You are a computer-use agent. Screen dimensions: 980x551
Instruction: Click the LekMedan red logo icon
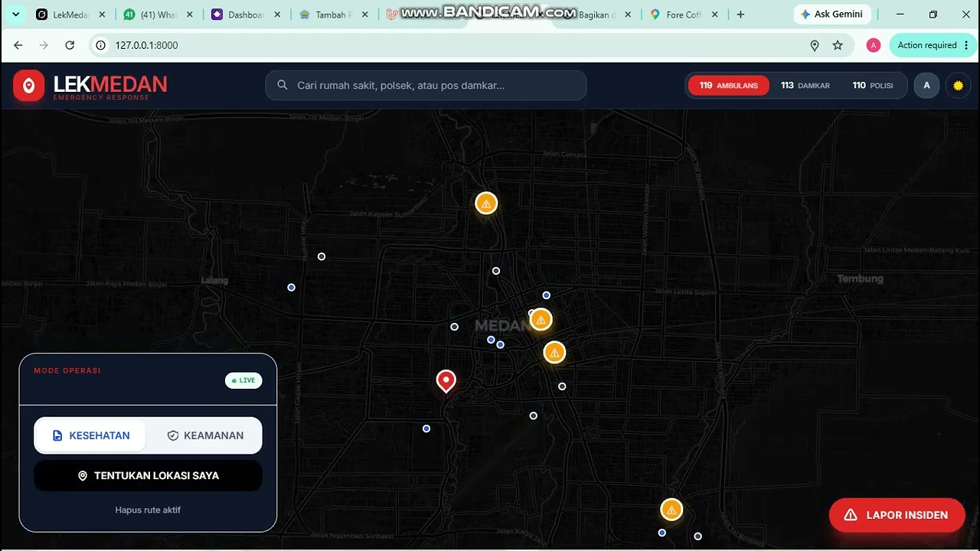tap(28, 86)
